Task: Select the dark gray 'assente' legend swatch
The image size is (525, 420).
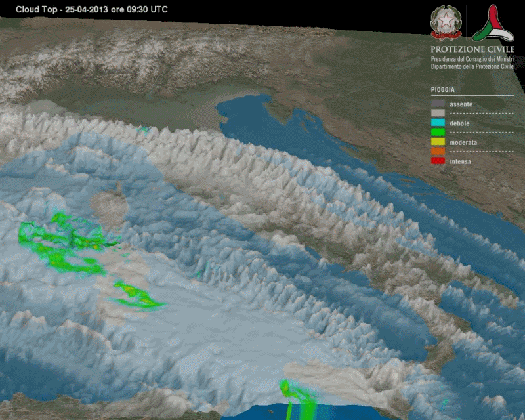Action: coord(438,104)
